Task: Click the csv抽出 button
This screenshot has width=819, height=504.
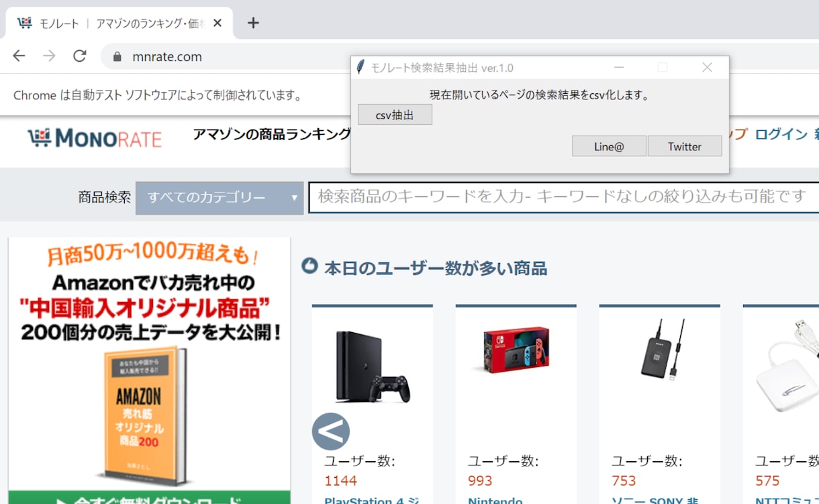Action: 395,115
